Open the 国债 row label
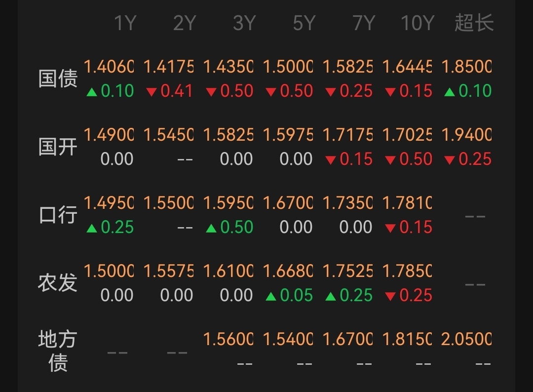Image resolution: width=533 pixels, height=392 pixels. tap(58, 78)
